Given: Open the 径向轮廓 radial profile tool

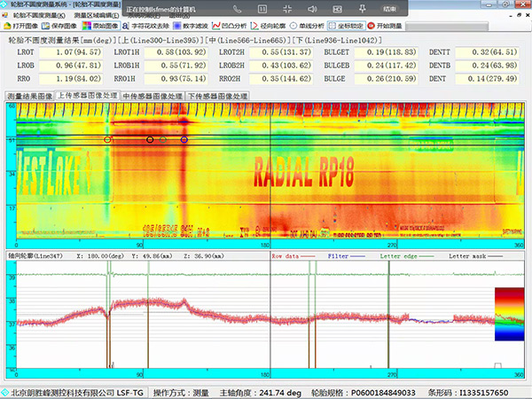Looking at the screenshot, I should (268, 26).
